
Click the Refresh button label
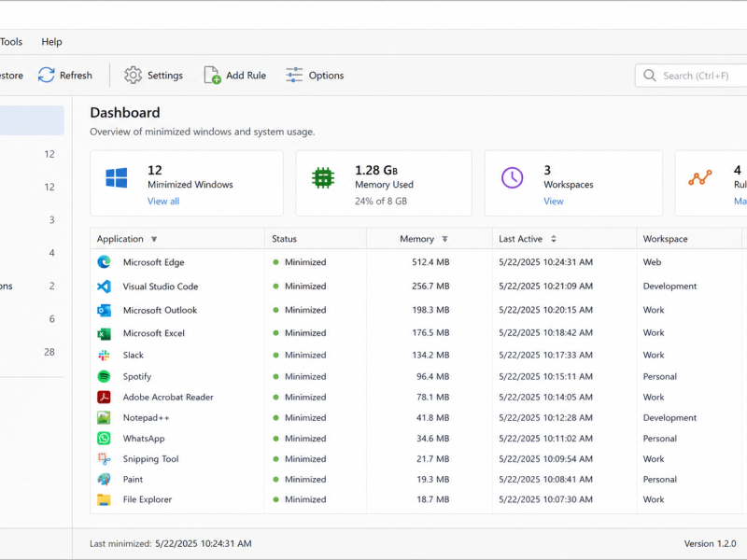coord(76,76)
